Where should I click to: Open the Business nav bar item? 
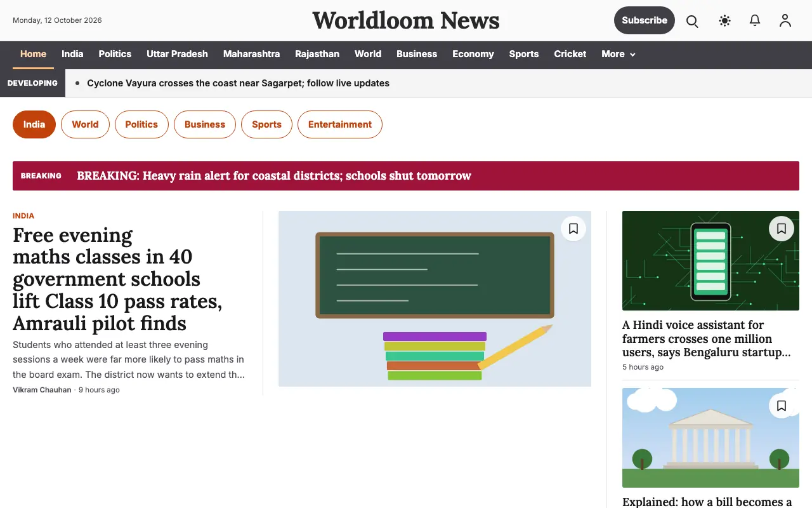(417, 54)
